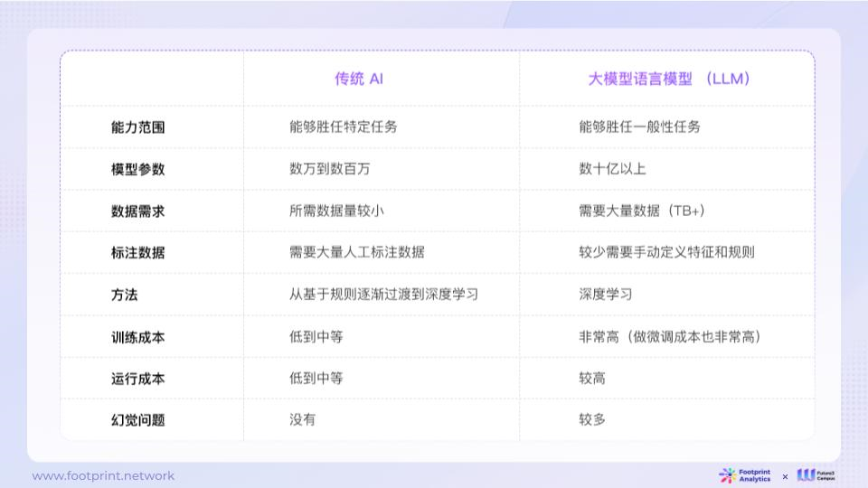Select the 方法 row label
Image resolution: width=868 pixels, height=488 pixels.
pyautogui.click(x=125, y=295)
